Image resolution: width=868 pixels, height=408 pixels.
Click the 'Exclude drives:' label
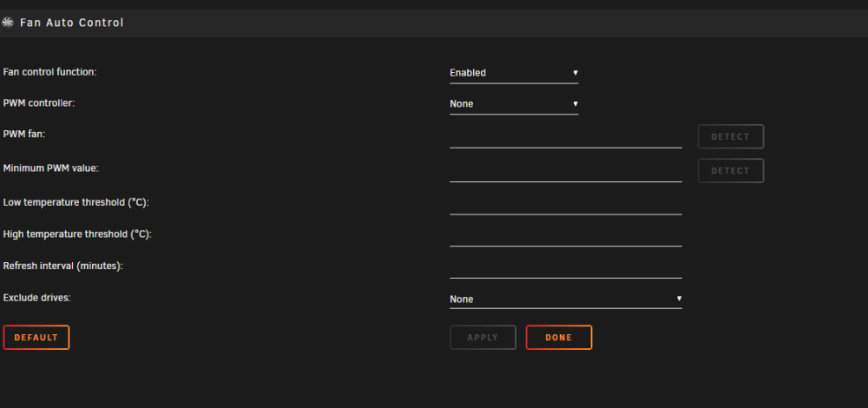click(37, 297)
